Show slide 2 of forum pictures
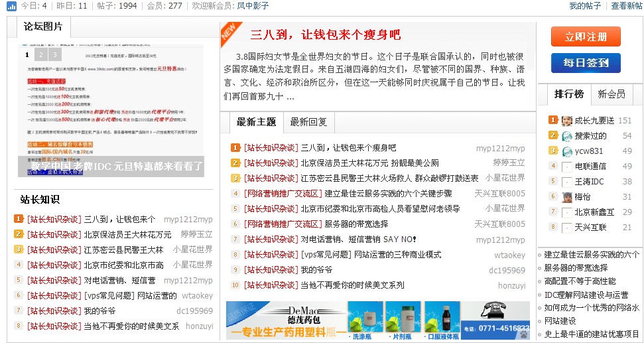The image size is (644, 343). coord(41,54)
